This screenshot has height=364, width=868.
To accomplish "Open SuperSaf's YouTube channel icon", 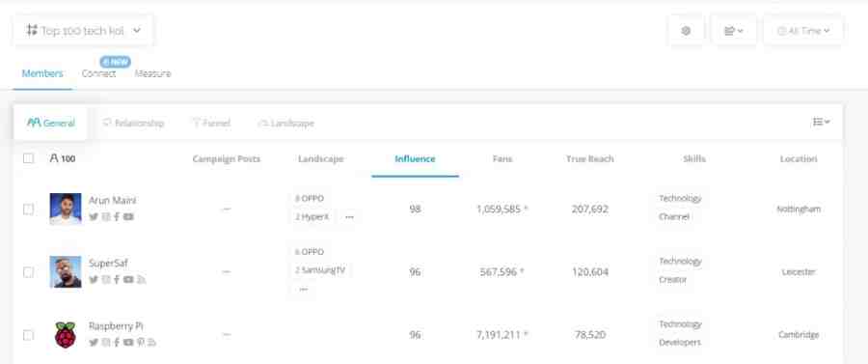I will tap(128, 280).
